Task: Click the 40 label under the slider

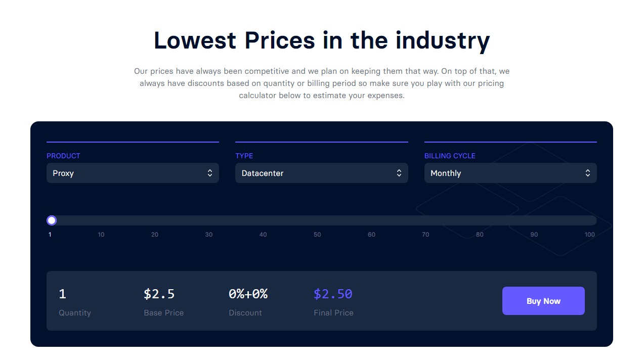Action: pos(263,235)
